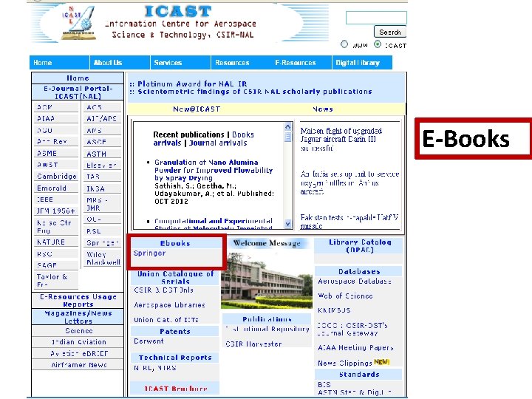Screen dimensions: 532x399
Task: Open E-Journal Portal-ICAST(NAL) sidebar link
Action: [78, 92]
